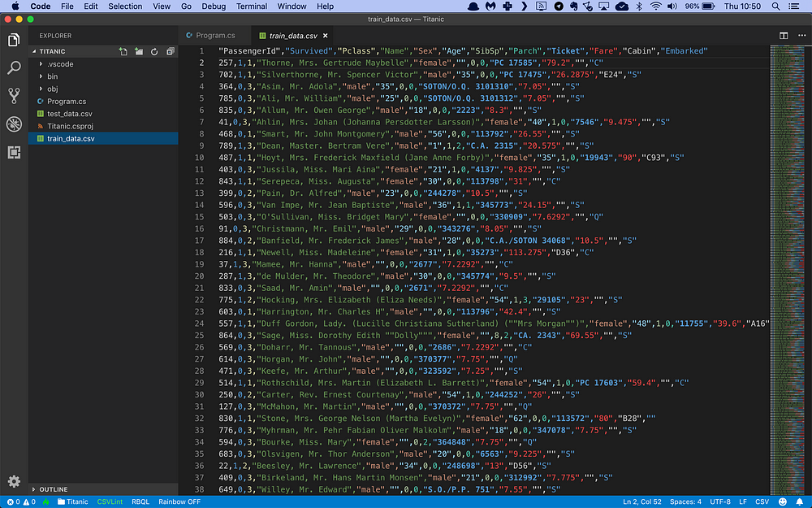Click the flame icon in status bar
This screenshot has height=508, width=812.
point(46,501)
